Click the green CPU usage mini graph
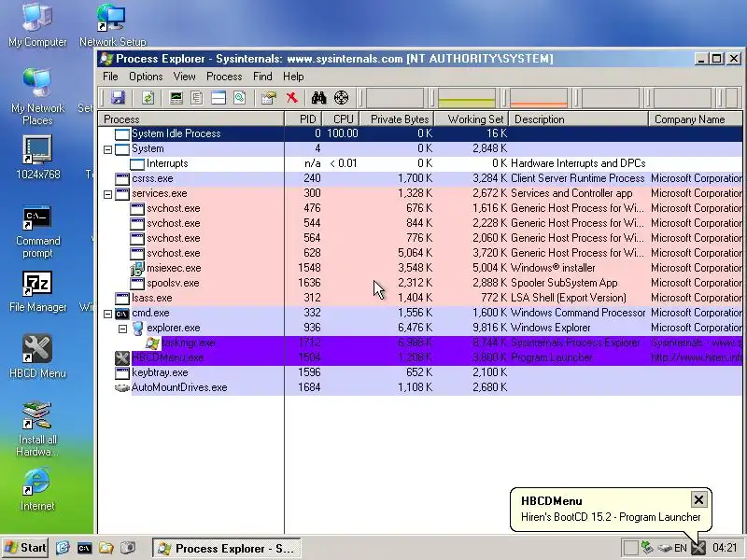 coord(466,98)
